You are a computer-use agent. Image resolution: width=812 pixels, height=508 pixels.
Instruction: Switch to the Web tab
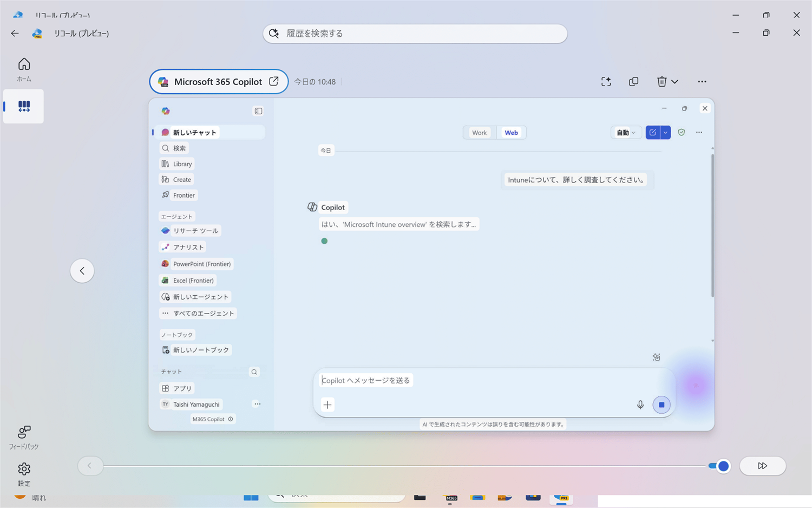511,133
